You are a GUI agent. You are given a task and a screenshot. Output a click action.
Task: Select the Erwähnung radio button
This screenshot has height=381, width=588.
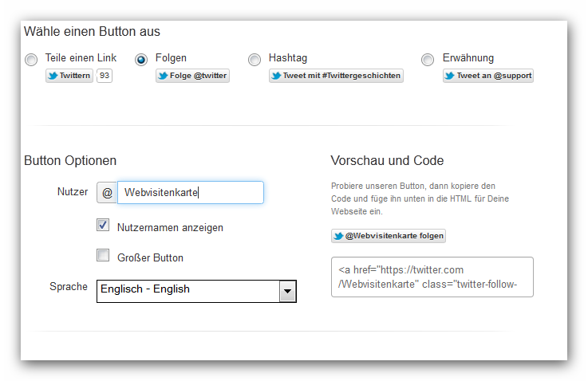[x=428, y=60]
